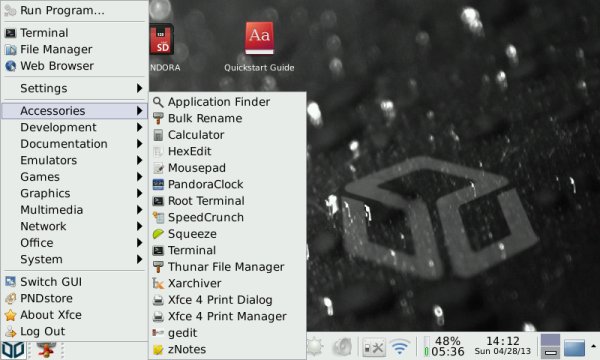The height and width of the screenshot is (360, 600).
Task: Click the SpeedCrunch icon
Action: 158,217
